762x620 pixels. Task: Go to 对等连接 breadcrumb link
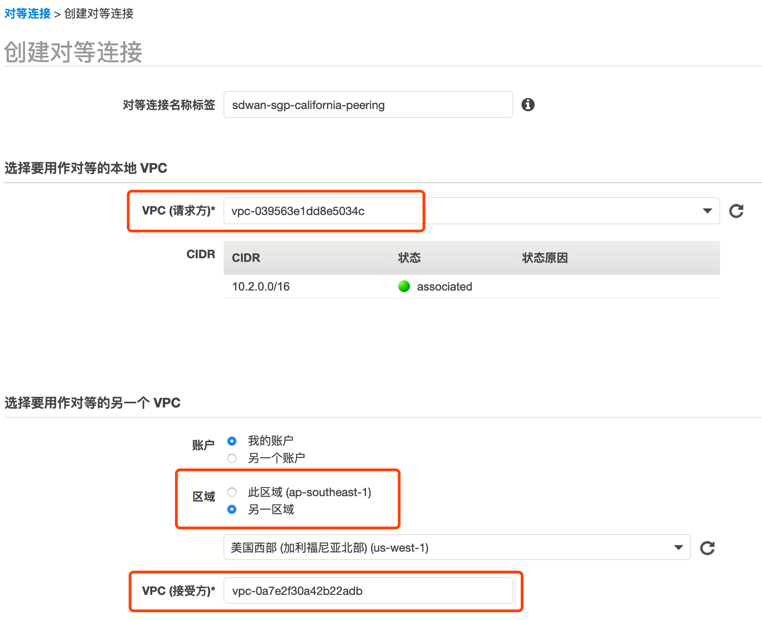tap(27, 14)
